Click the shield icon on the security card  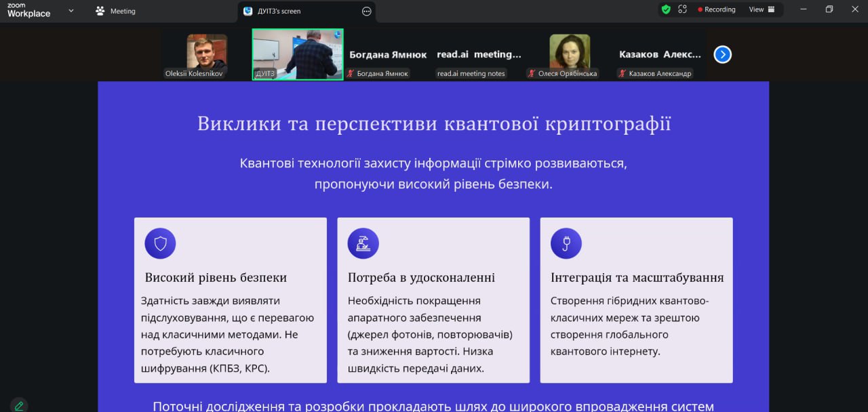pyautogui.click(x=160, y=243)
